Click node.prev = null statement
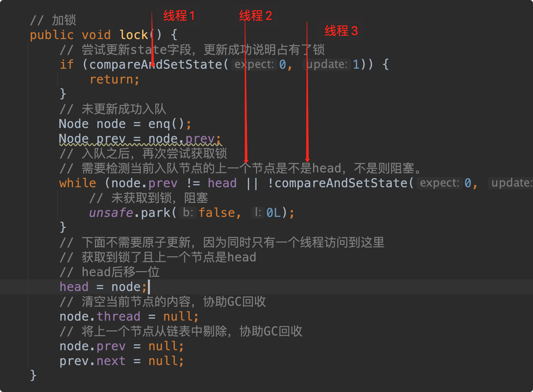 point(122,346)
